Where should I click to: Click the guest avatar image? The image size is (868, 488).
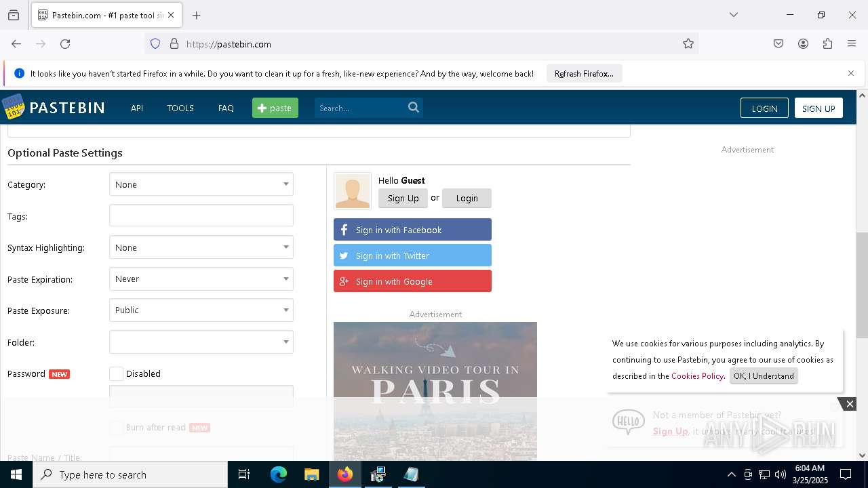[x=353, y=191]
